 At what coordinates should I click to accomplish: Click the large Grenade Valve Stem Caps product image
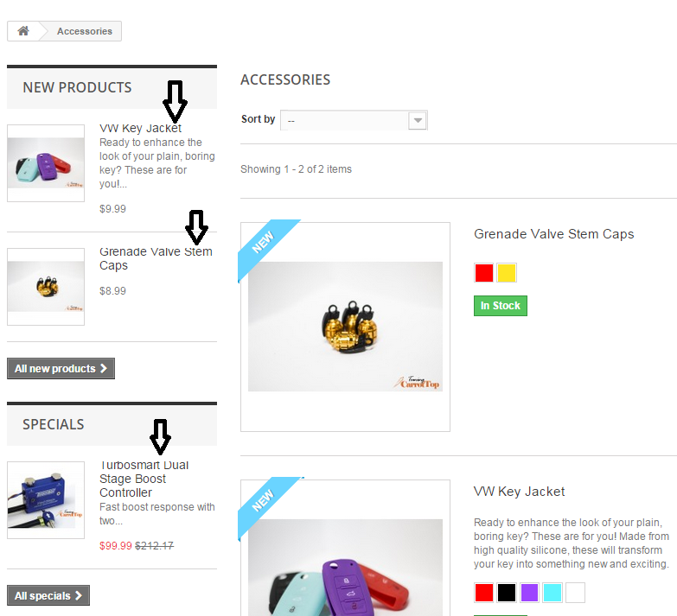345,327
